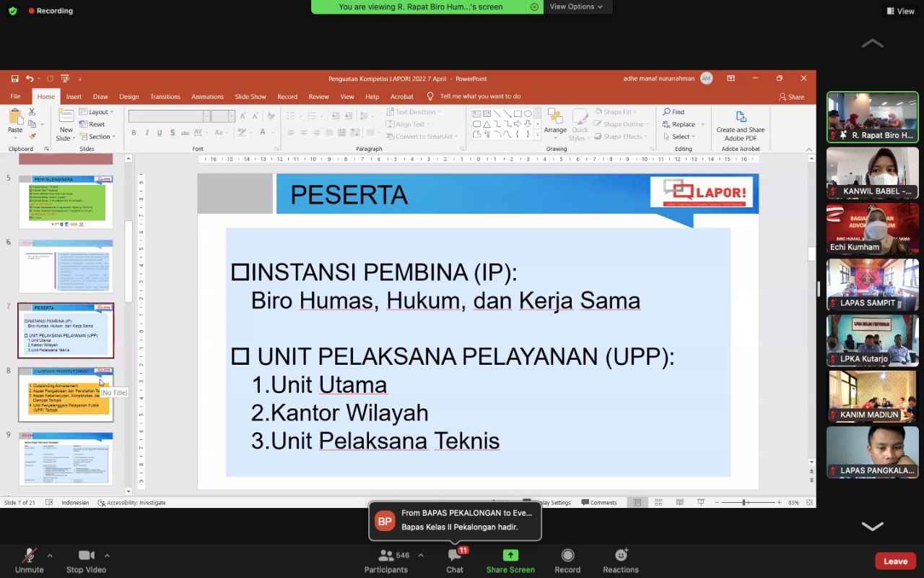Open the Reactions menu
Image resolution: width=924 pixels, height=578 pixels.
621,556
